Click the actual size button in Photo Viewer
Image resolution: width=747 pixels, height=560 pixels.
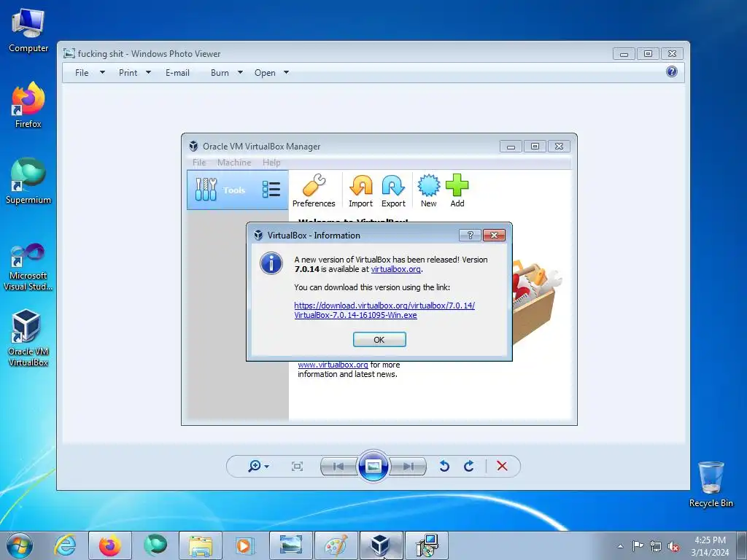pos(297,466)
